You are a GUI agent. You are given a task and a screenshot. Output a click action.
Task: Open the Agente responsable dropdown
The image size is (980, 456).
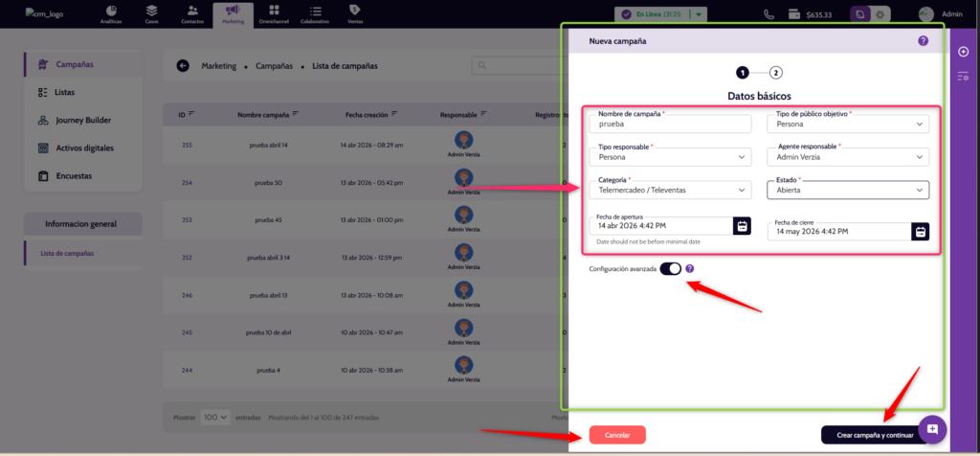pyautogui.click(x=848, y=157)
